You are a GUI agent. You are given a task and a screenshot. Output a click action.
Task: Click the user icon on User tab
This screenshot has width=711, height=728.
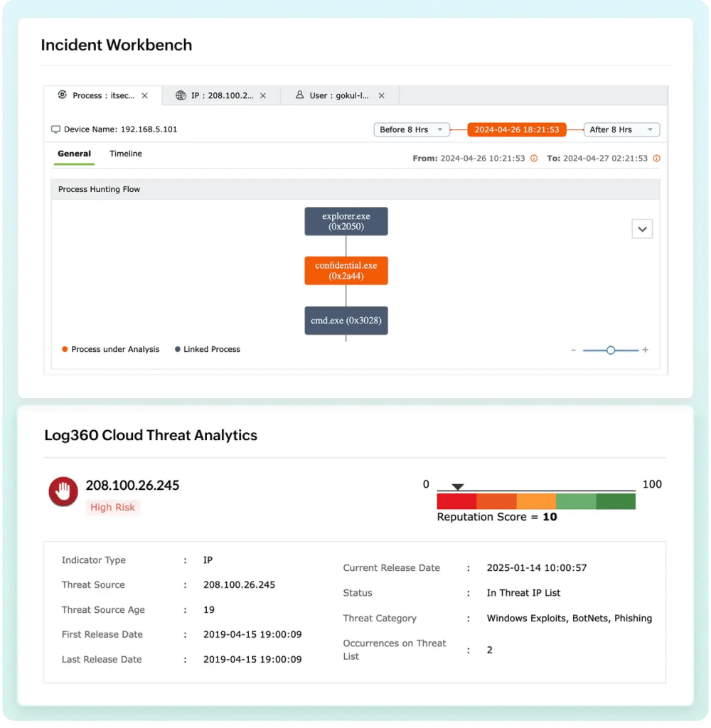coord(299,95)
